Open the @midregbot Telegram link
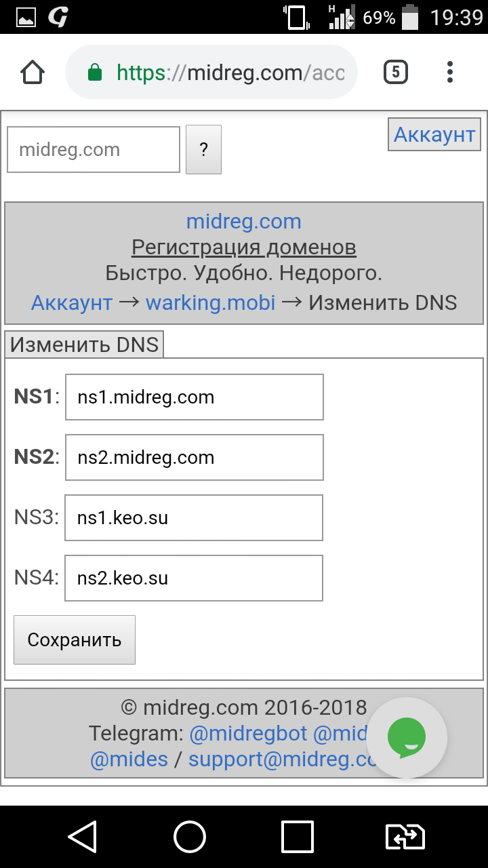The height and width of the screenshot is (868, 488). point(248,733)
